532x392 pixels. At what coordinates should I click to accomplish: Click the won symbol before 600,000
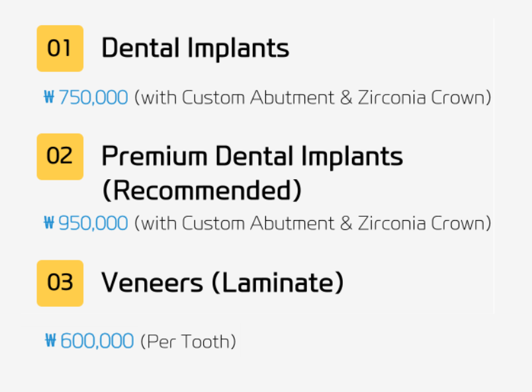point(50,342)
